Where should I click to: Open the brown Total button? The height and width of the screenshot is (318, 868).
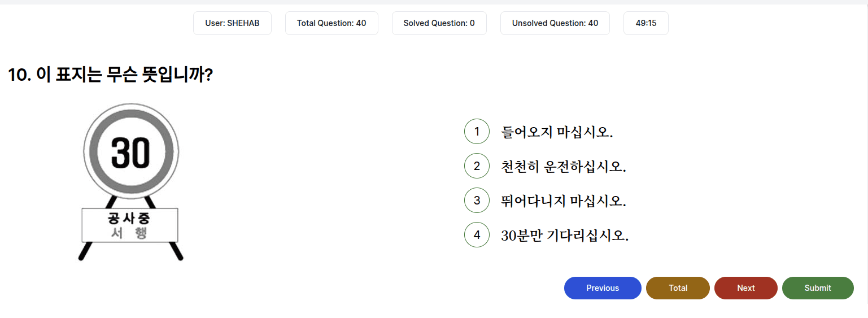(x=678, y=288)
